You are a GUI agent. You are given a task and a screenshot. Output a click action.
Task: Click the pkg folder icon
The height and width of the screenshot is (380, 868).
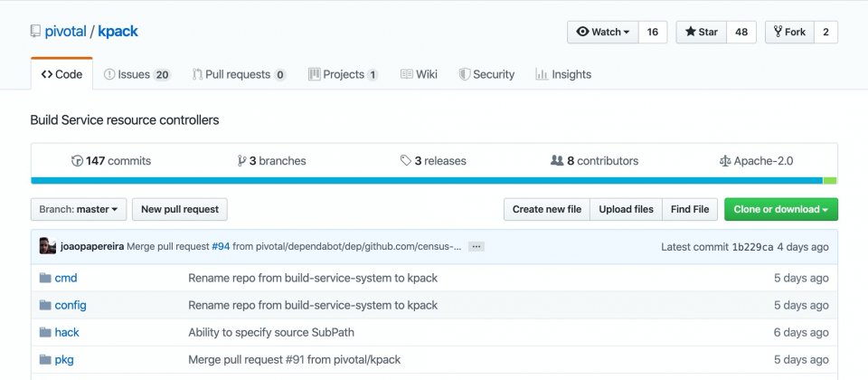pyautogui.click(x=45, y=359)
